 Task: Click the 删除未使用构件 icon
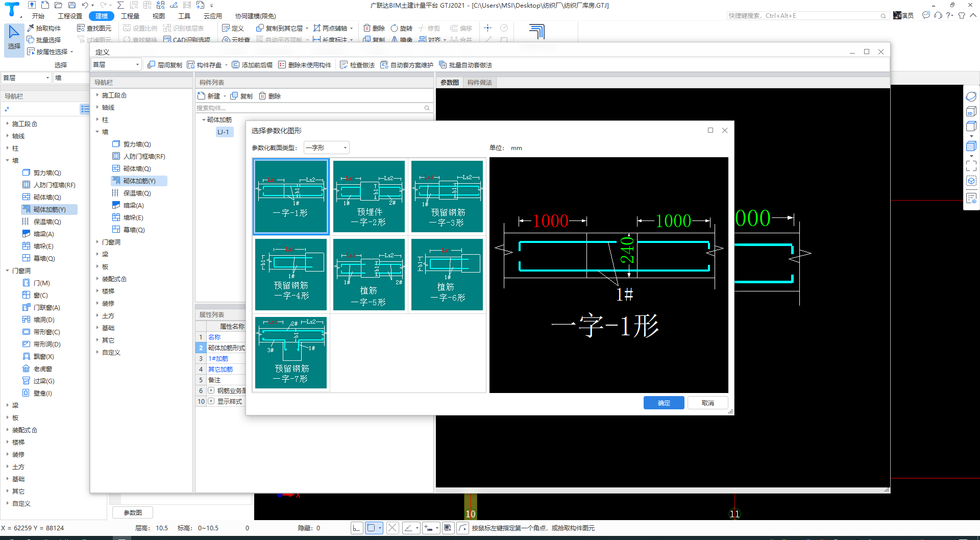point(282,65)
